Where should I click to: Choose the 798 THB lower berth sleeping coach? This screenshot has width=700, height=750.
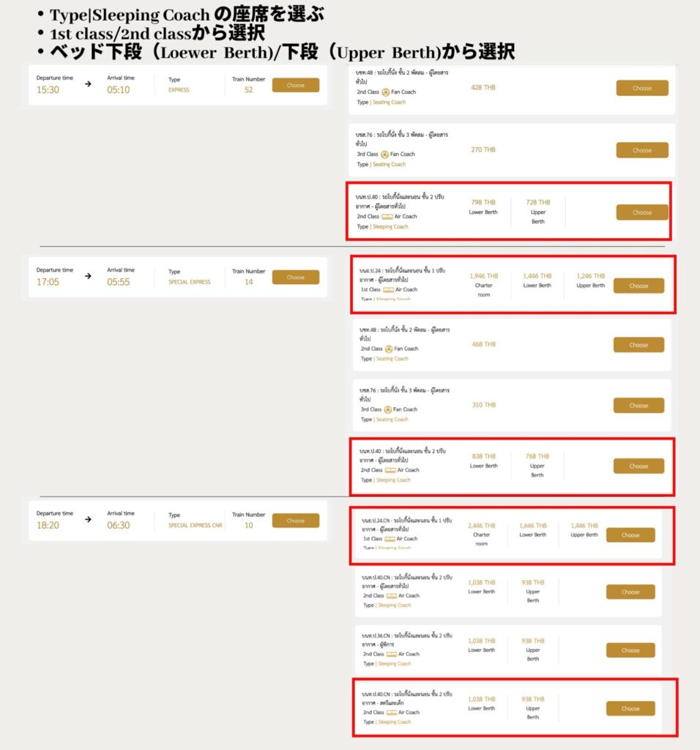coord(641,212)
